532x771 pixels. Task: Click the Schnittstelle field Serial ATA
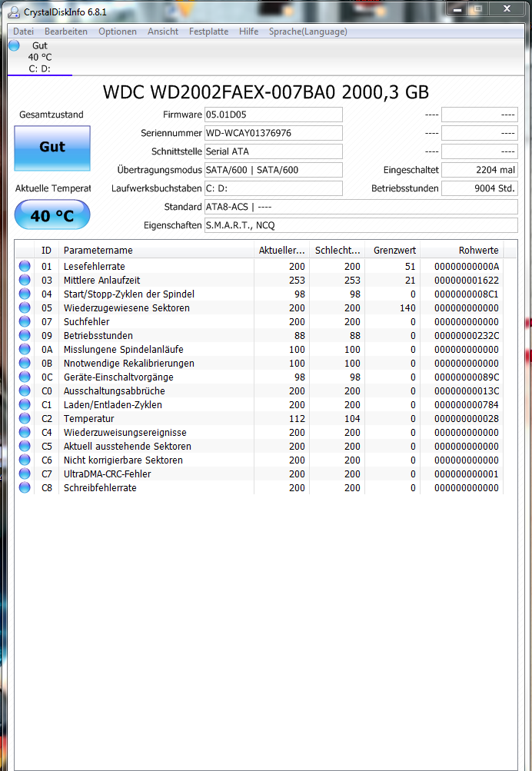(274, 151)
